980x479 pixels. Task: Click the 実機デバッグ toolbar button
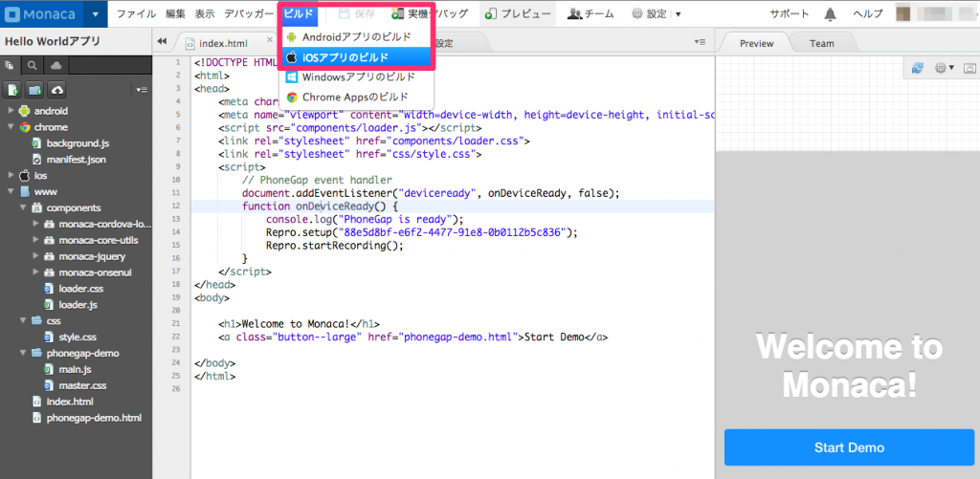pos(430,13)
